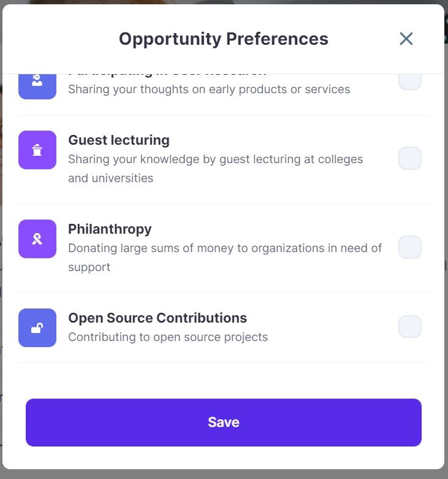Screen dimensions: 448x479
Task: Select the Philanthropy heading
Action: point(110,229)
